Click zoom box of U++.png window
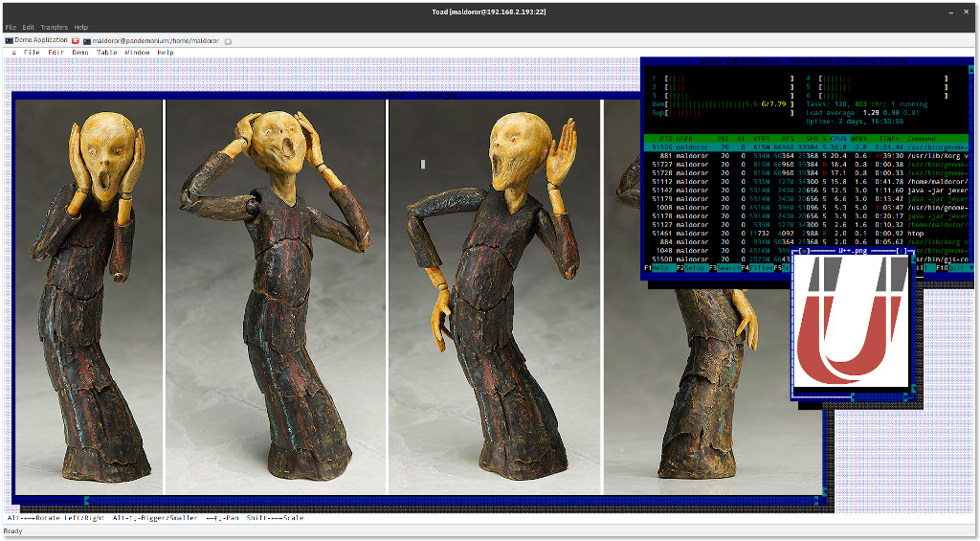 901,252
